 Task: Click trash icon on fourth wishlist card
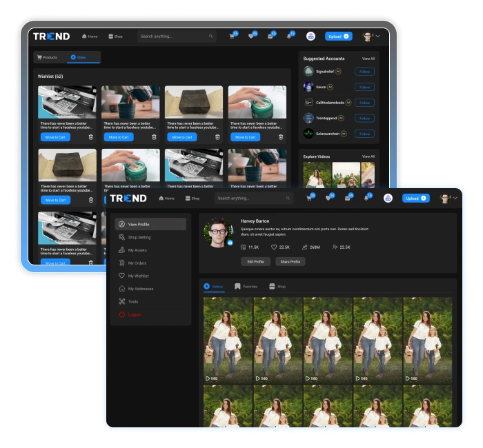pos(281,137)
